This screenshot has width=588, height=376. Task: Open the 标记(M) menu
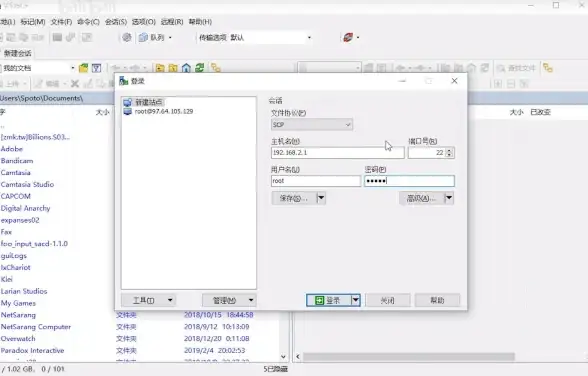pyautogui.click(x=33, y=22)
